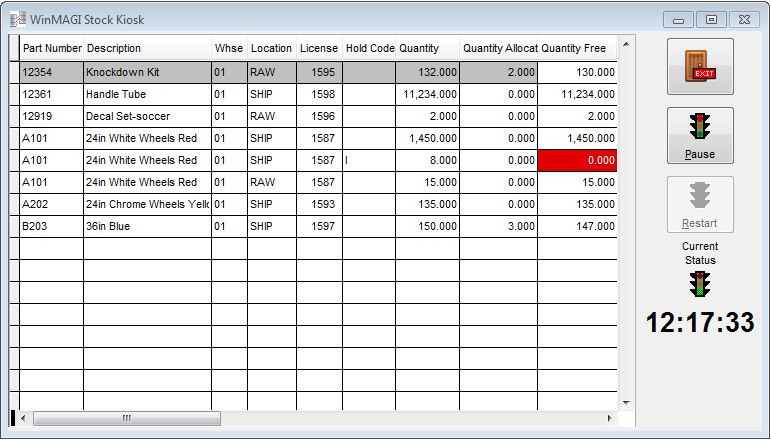
Task: Select the Decal Set-soccer description cell
Action: point(148,117)
